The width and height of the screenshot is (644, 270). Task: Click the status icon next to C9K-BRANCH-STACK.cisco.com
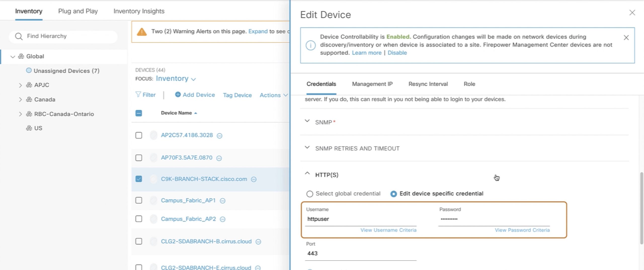(x=254, y=179)
